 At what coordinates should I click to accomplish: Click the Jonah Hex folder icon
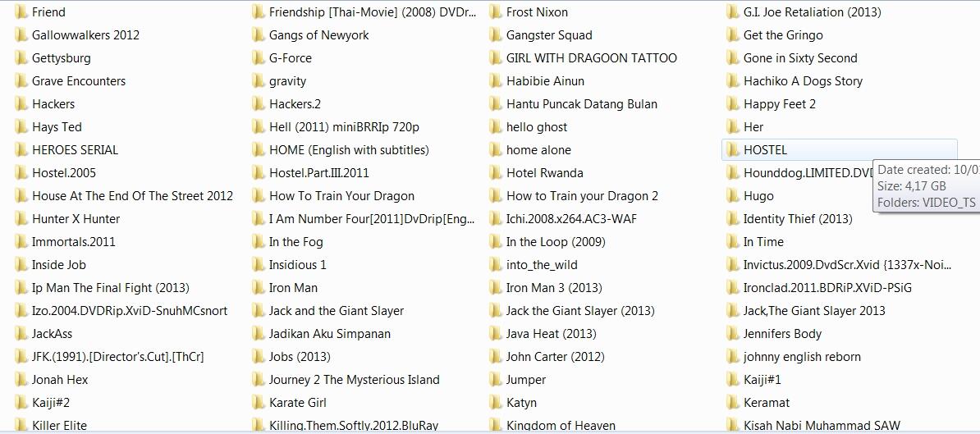pos(21,380)
